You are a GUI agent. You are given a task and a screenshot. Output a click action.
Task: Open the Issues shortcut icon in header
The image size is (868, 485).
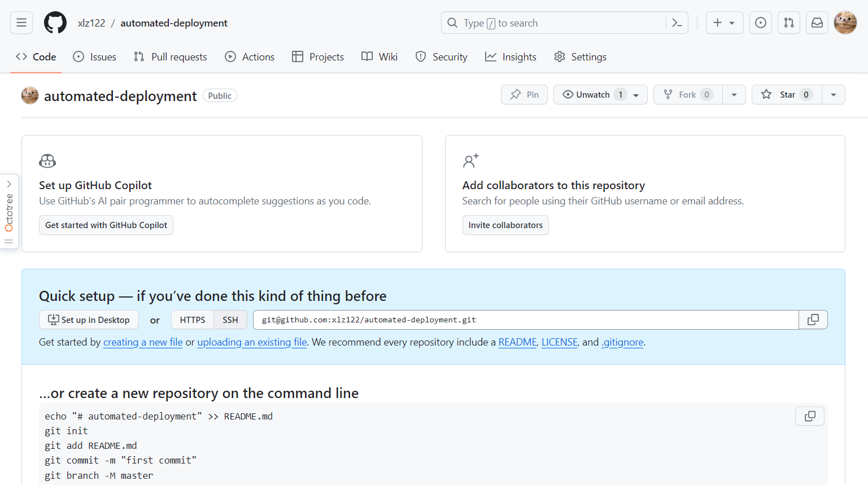pos(761,23)
